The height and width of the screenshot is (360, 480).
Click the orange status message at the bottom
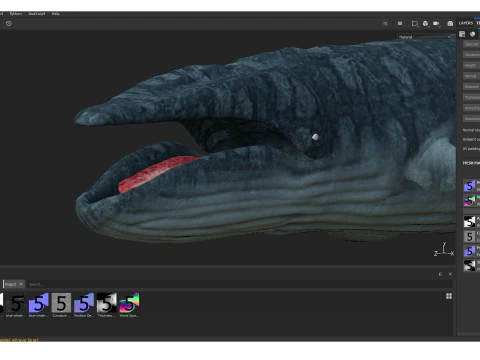[19, 340]
